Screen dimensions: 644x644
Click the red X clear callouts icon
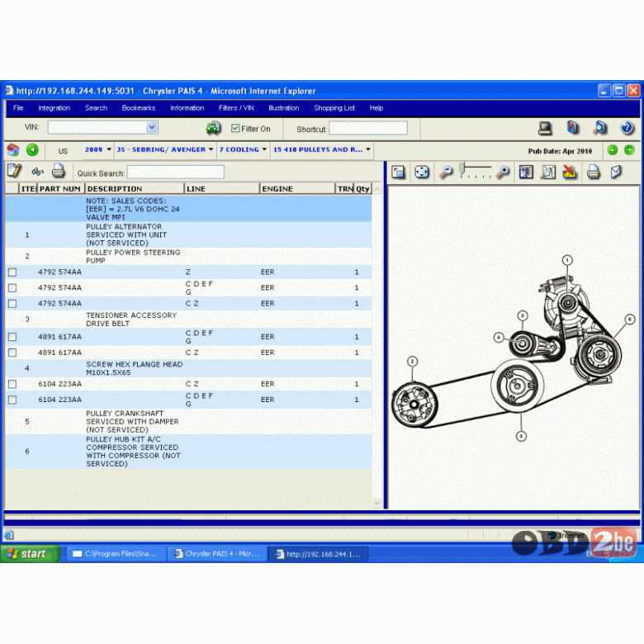point(570,172)
